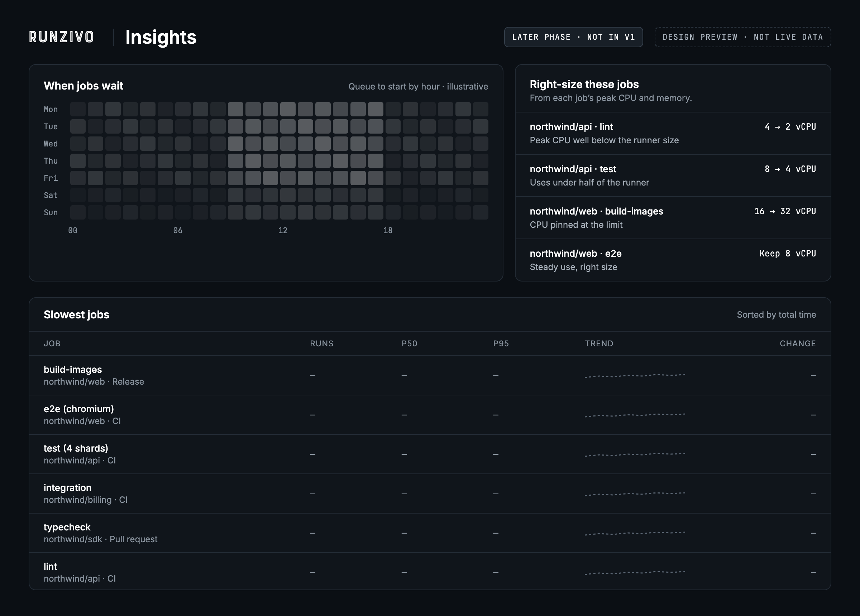Click the 'Later phase · Not in V1' badge

pyautogui.click(x=573, y=37)
